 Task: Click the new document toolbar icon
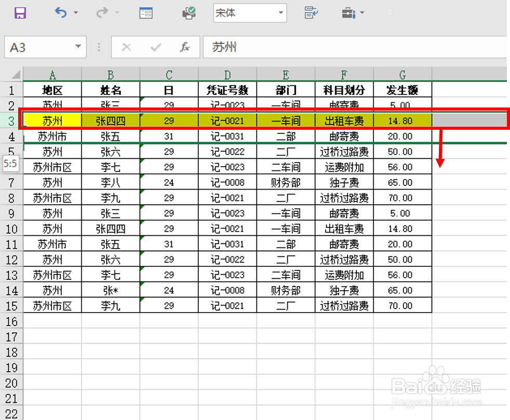click(311, 13)
